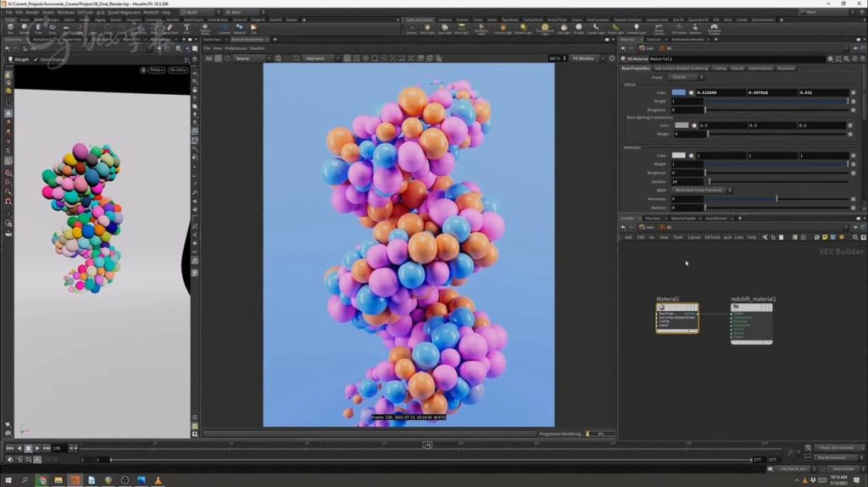Open render view settings gear
868x487 pixels.
coord(612,58)
